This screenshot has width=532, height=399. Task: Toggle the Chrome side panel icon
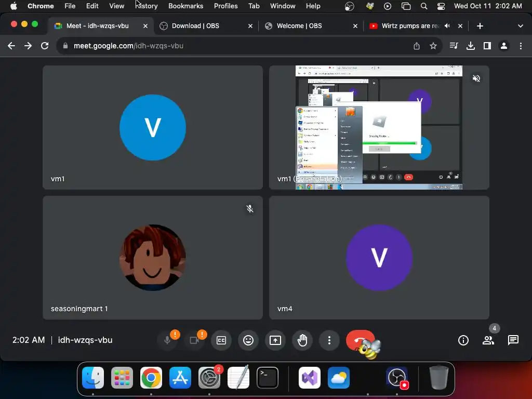click(x=487, y=46)
